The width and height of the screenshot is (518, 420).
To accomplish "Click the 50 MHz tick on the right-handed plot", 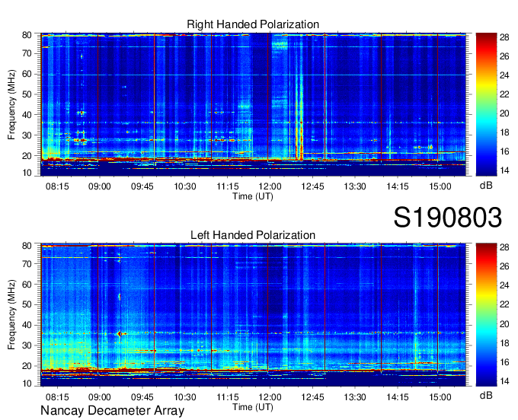I will [x=27, y=94].
